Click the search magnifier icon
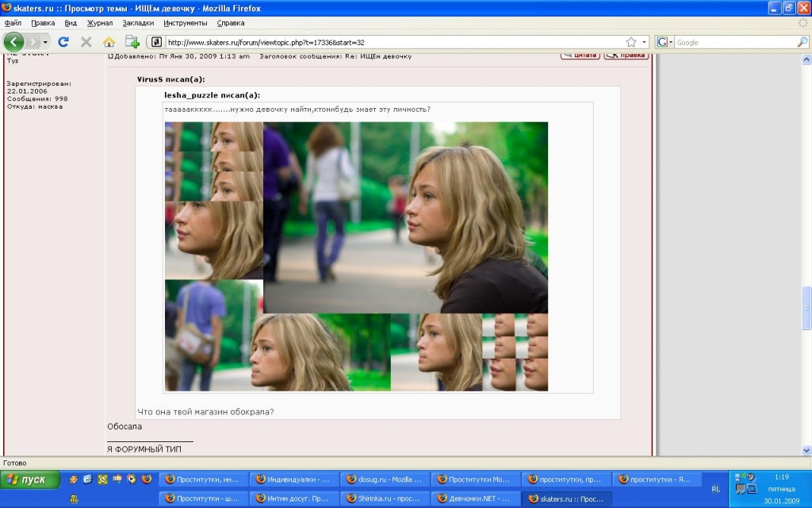812x508 pixels. click(x=802, y=42)
